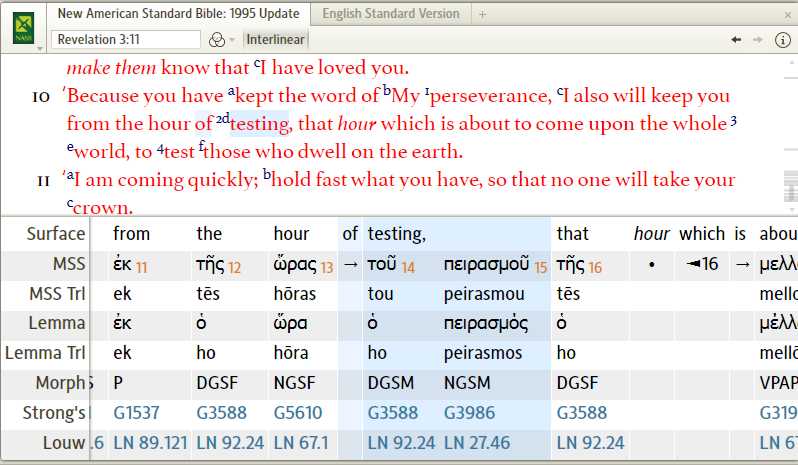
Task: Click the morphology code NGSF
Action: [294, 383]
